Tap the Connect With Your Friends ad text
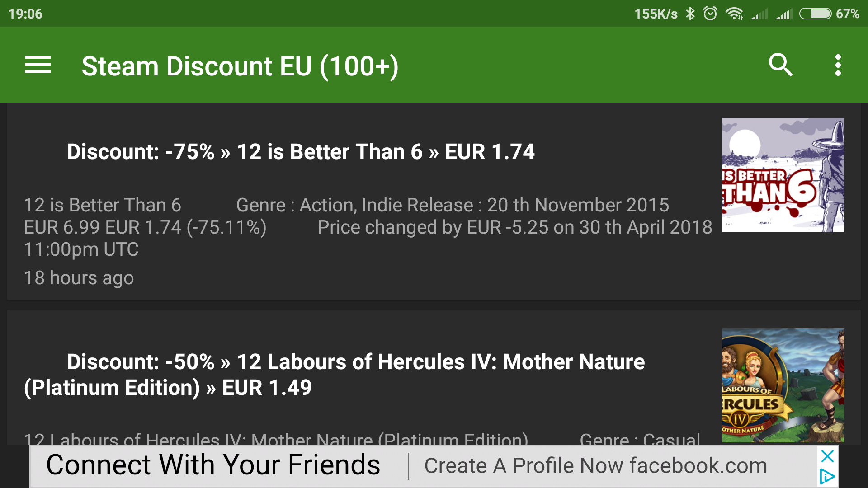This screenshot has width=868, height=488. pos(213,465)
